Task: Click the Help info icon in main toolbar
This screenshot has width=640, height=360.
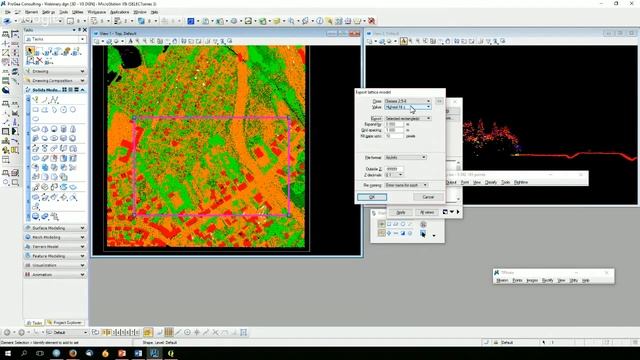Action: point(320,21)
